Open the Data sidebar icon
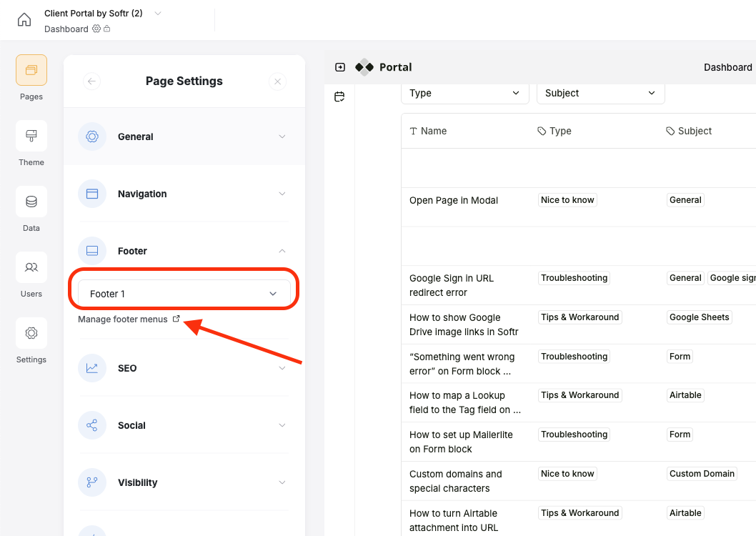 [31, 202]
